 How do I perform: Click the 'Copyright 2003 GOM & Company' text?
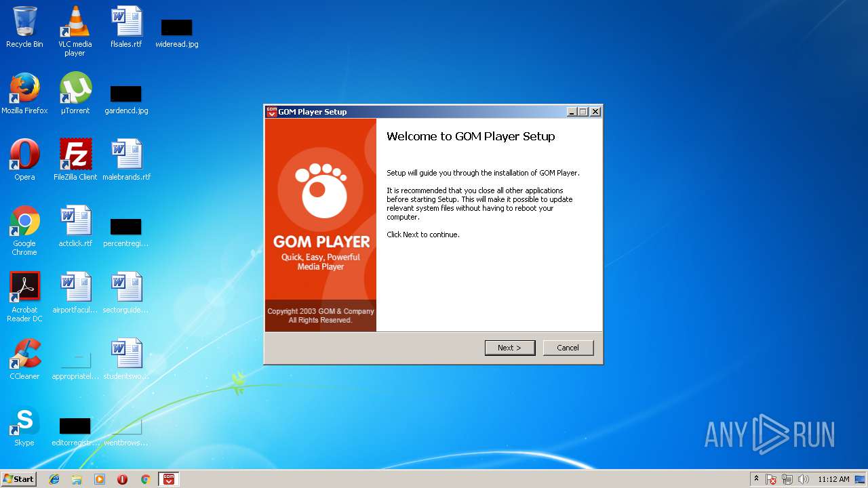[x=321, y=312]
